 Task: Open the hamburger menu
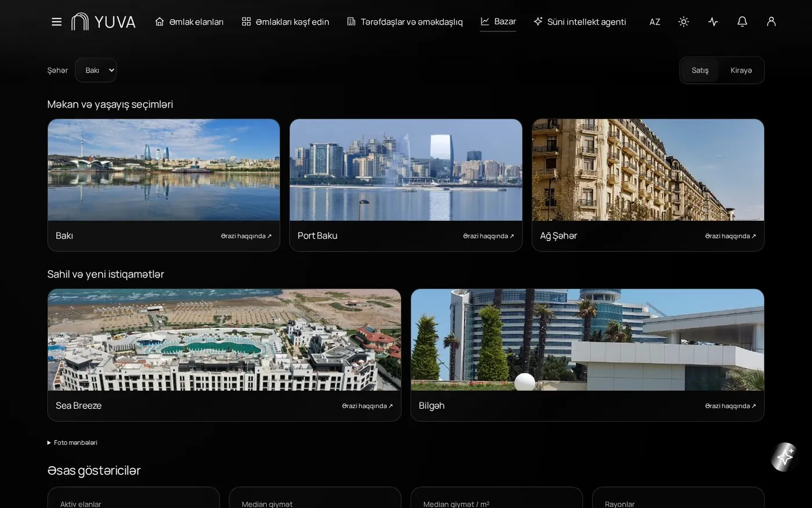click(x=56, y=22)
